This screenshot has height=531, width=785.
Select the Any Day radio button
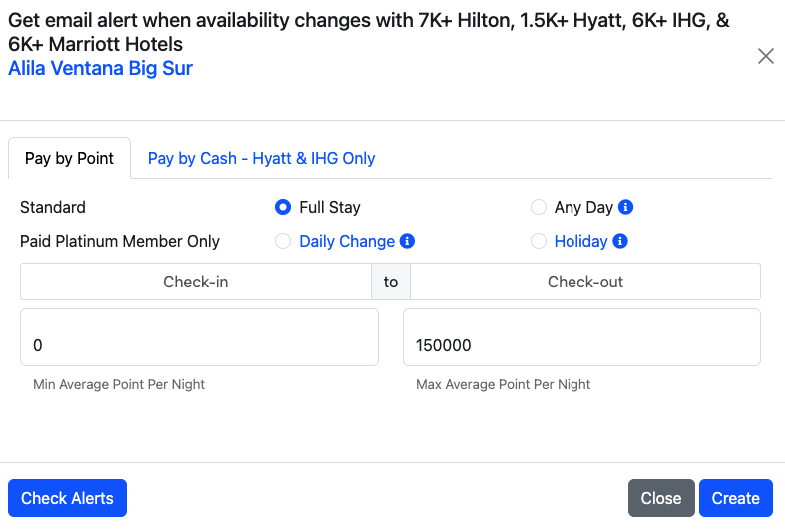539,207
